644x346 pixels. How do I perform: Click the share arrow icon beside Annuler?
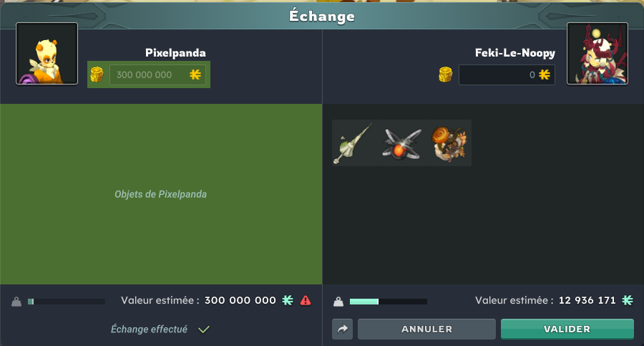pos(343,329)
